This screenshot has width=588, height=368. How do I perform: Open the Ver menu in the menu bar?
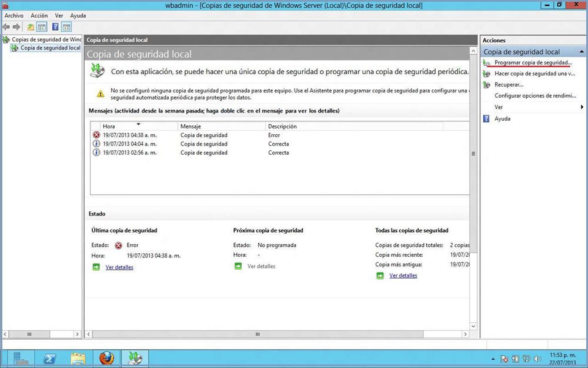(x=59, y=15)
